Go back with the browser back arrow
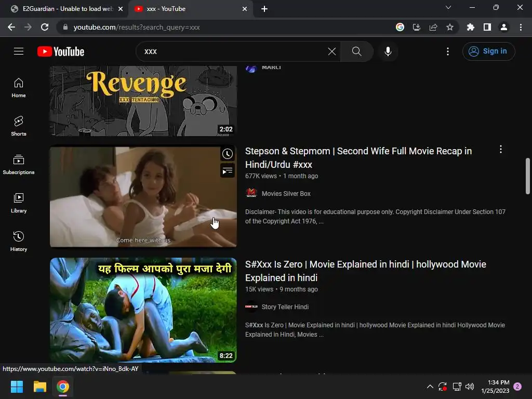The width and height of the screenshot is (532, 399). tap(11, 27)
